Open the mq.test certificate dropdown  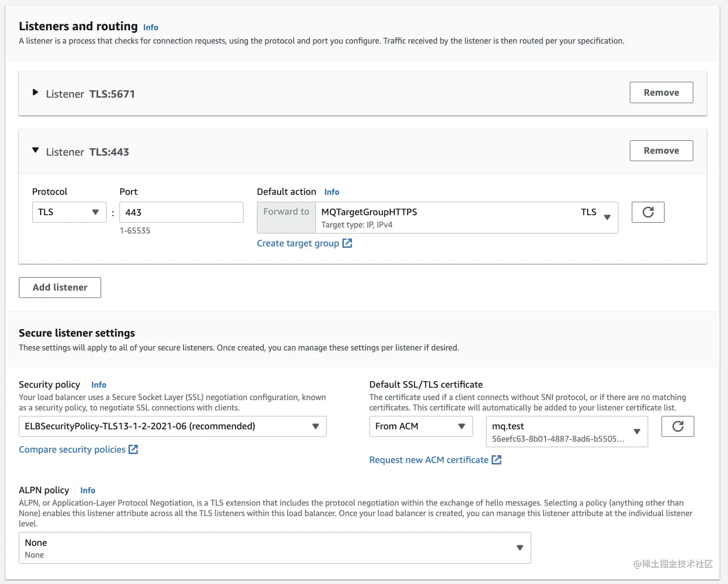point(566,432)
